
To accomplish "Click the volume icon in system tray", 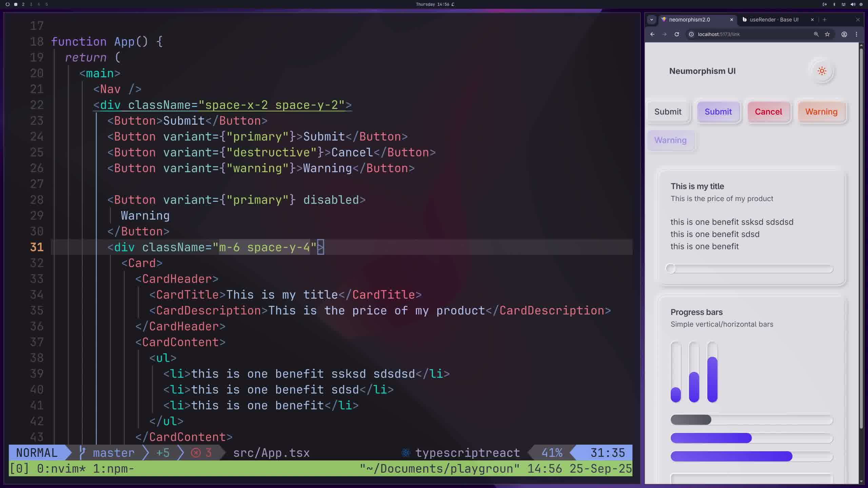I will pyautogui.click(x=853, y=4).
